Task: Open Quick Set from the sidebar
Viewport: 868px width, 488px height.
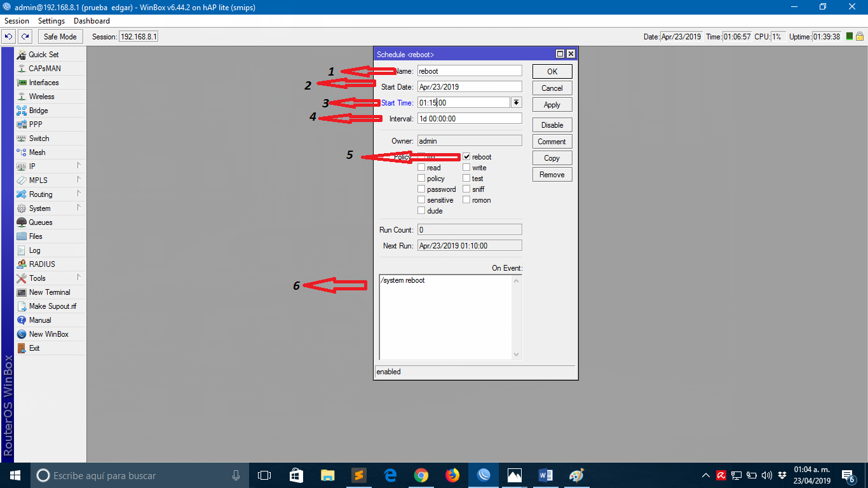Action: 43,55
